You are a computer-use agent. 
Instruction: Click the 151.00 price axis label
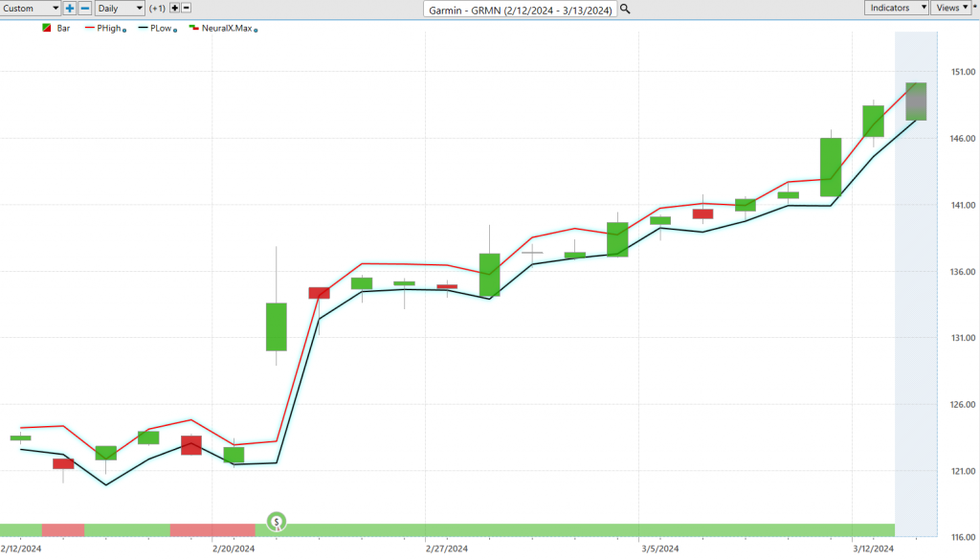point(963,72)
